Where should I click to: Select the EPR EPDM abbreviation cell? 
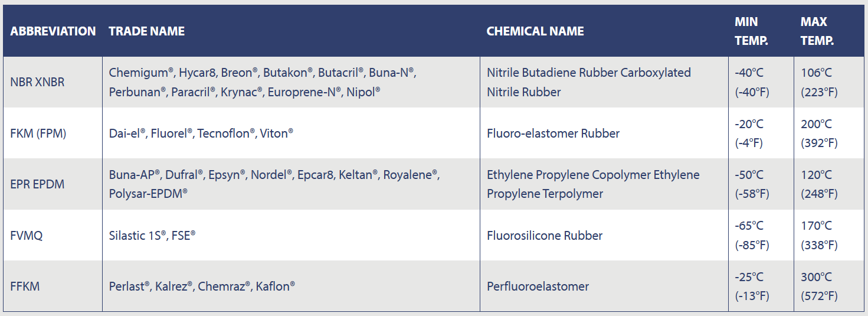[x=37, y=184]
